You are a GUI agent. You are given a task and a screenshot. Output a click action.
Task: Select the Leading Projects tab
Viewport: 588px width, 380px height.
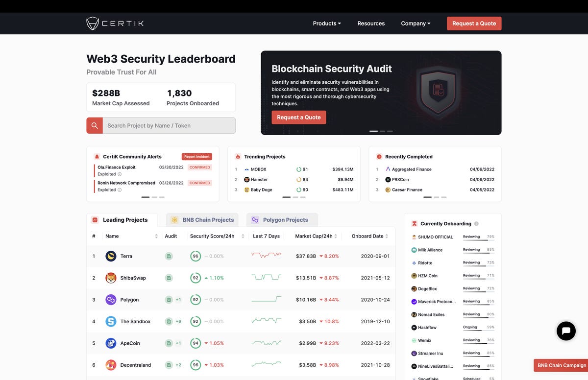point(122,220)
